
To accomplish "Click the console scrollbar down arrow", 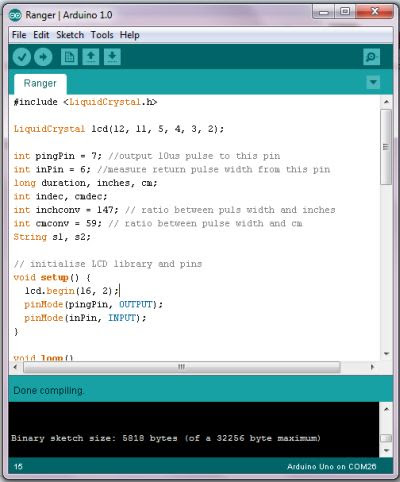I will pos(386,451).
